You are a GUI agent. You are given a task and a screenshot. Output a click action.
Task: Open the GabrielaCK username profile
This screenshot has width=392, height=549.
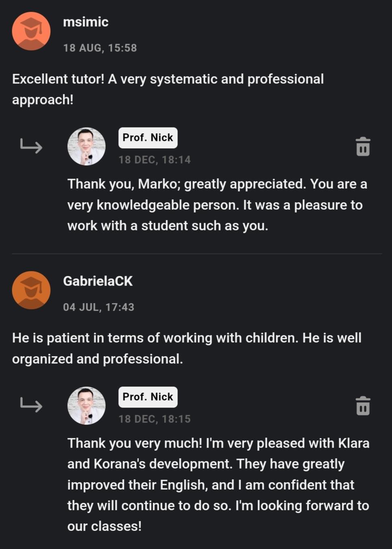[x=98, y=281]
